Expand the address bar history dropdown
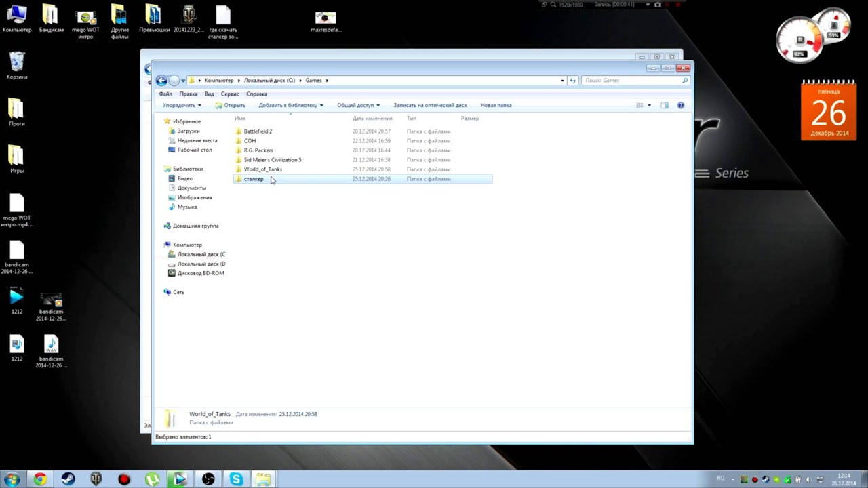The width and height of the screenshot is (868, 488). tap(562, 81)
